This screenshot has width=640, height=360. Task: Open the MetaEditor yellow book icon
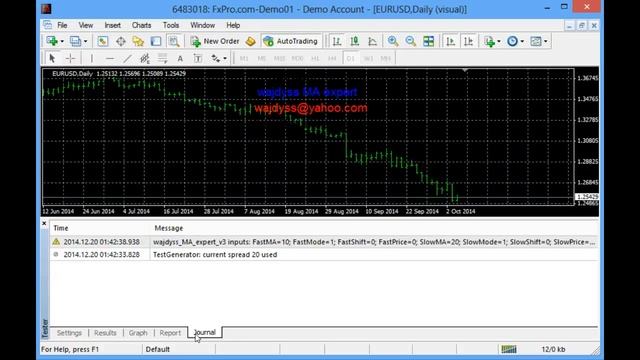point(251,41)
